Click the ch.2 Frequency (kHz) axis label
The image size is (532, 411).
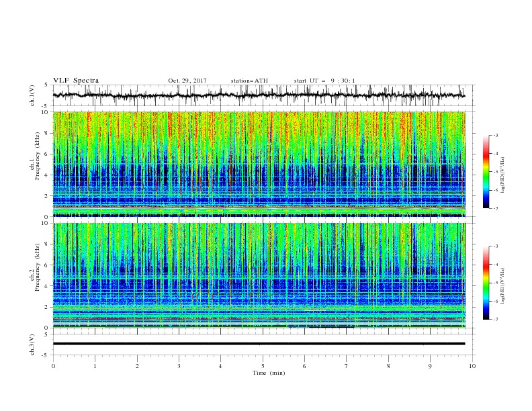[35, 267]
